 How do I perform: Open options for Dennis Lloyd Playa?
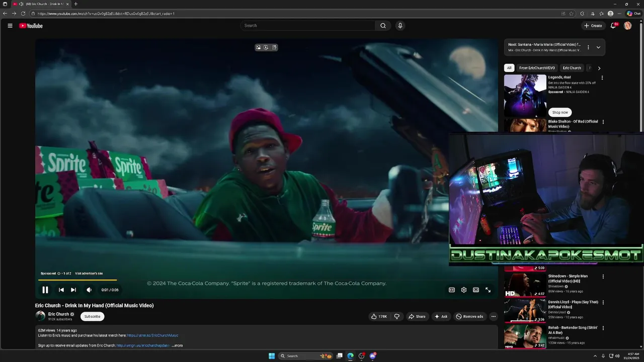pyautogui.click(x=603, y=302)
